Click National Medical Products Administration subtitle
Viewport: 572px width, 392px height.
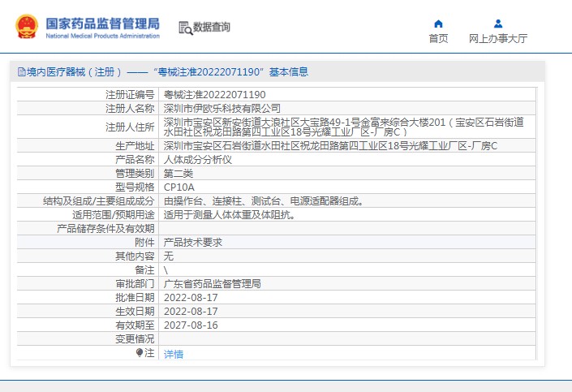(103, 36)
